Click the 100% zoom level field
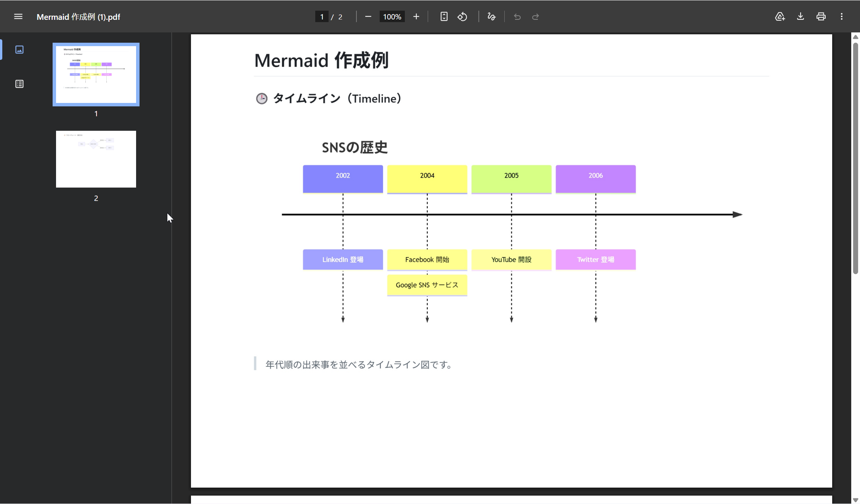This screenshot has width=860, height=504. [392, 17]
